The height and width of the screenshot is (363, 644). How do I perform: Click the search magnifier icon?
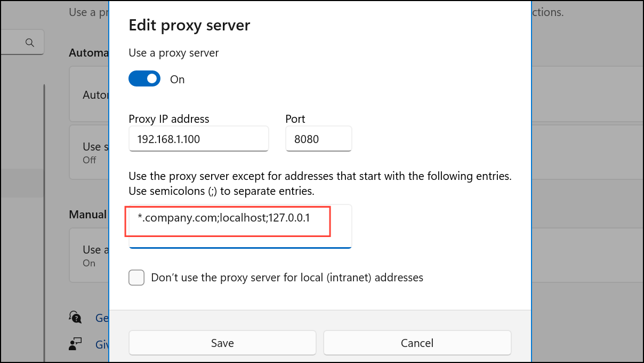[30, 42]
